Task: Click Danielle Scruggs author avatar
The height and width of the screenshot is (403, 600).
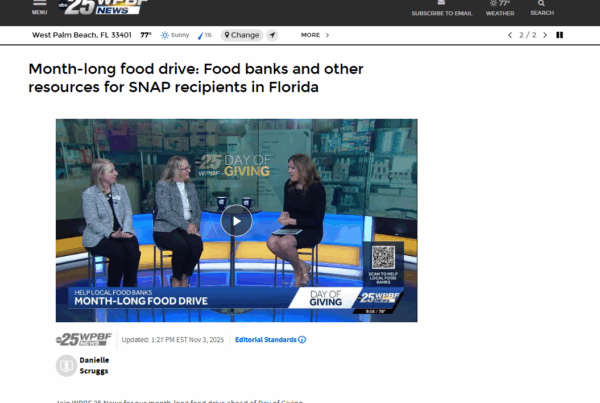Action: (66, 365)
